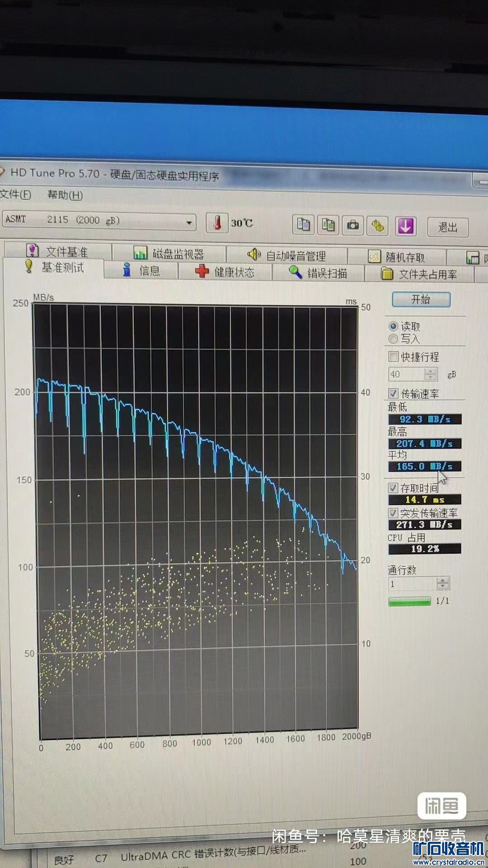Click the copy text to clipboard icon
The width and height of the screenshot is (488, 868).
coord(303,225)
